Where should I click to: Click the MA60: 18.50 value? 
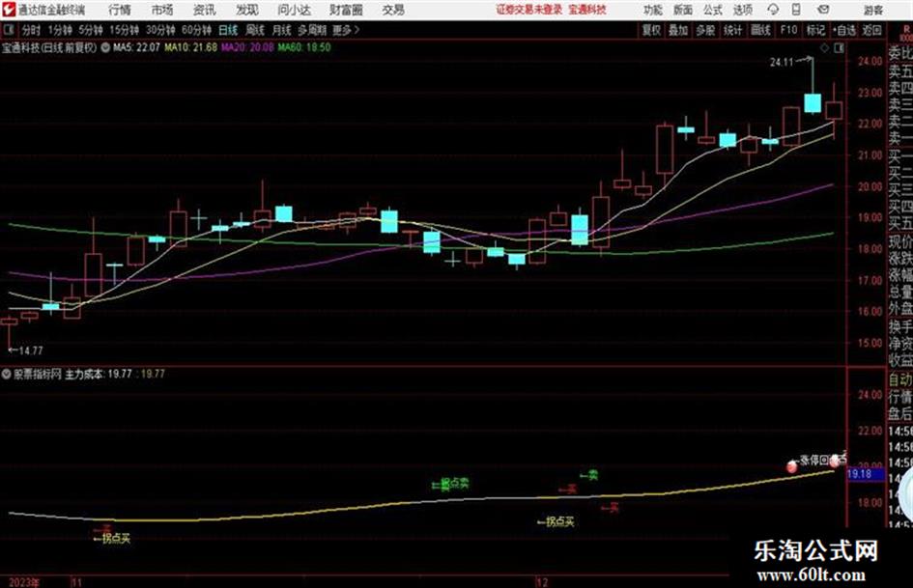pyautogui.click(x=304, y=47)
